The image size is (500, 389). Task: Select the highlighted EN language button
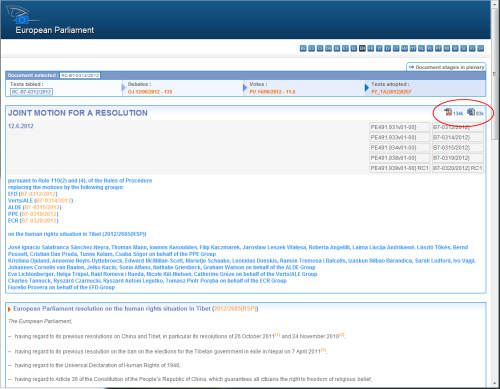pos(362,48)
